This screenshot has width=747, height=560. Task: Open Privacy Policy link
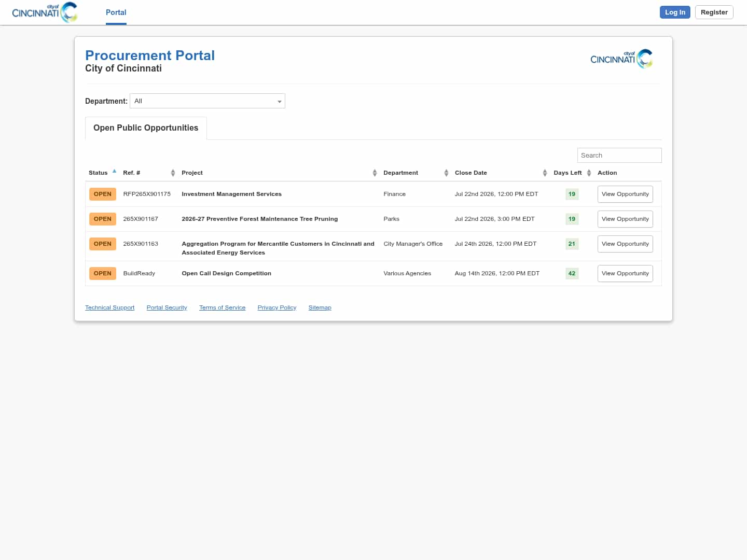click(277, 308)
